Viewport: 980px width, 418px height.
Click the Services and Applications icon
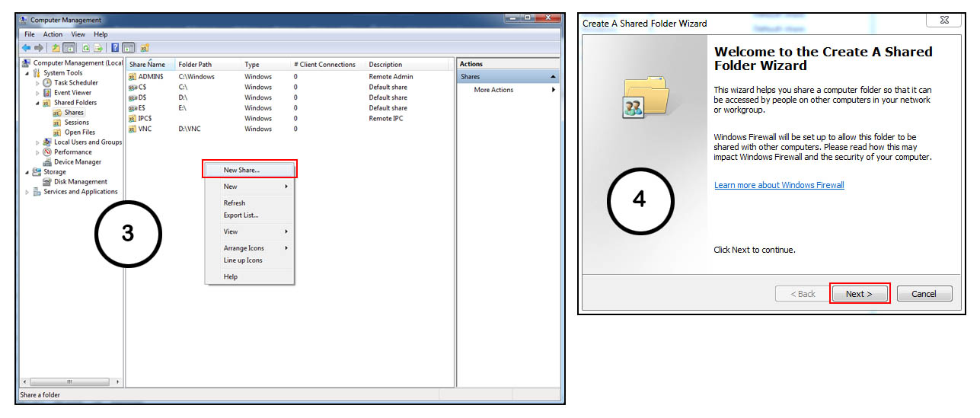coord(37,191)
